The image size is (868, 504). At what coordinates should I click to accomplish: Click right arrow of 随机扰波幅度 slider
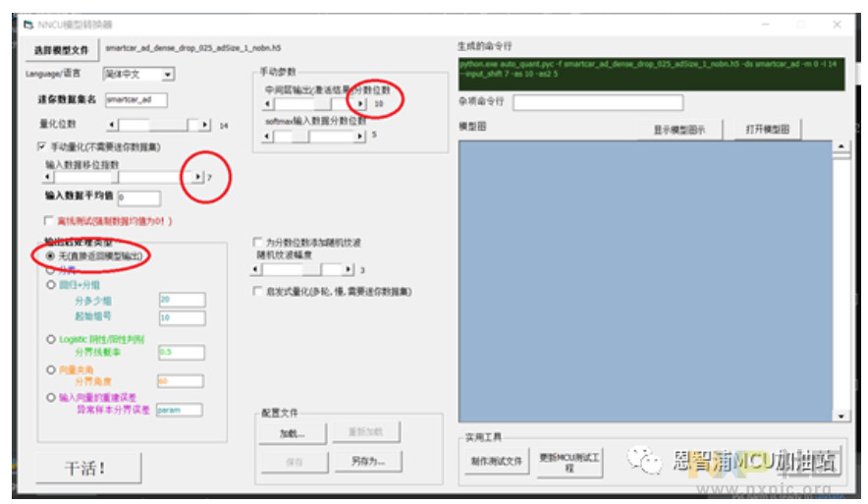(349, 268)
